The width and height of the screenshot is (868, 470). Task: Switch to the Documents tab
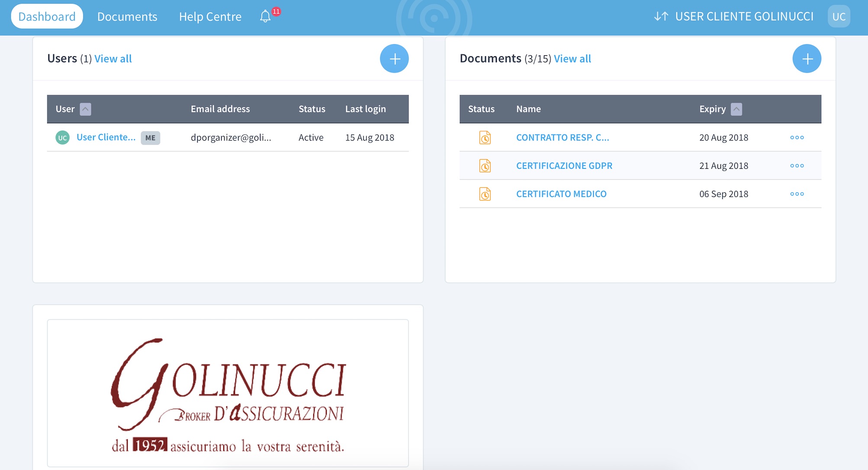[127, 16]
